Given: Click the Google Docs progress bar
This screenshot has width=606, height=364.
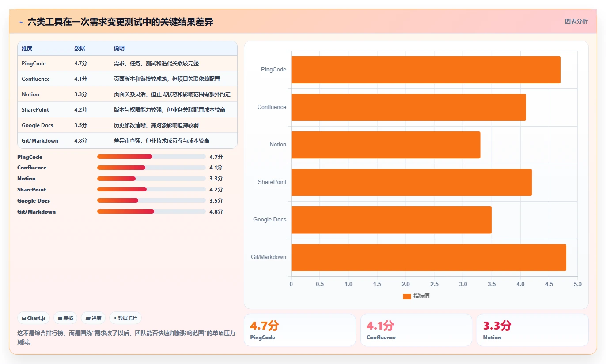Looking at the screenshot, I should tap(151, 201).
